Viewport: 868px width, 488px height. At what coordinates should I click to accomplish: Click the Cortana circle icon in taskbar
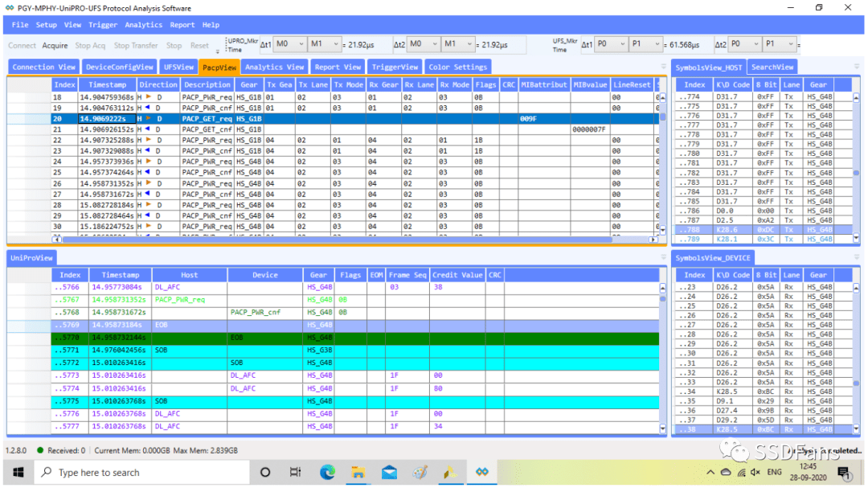265,473
